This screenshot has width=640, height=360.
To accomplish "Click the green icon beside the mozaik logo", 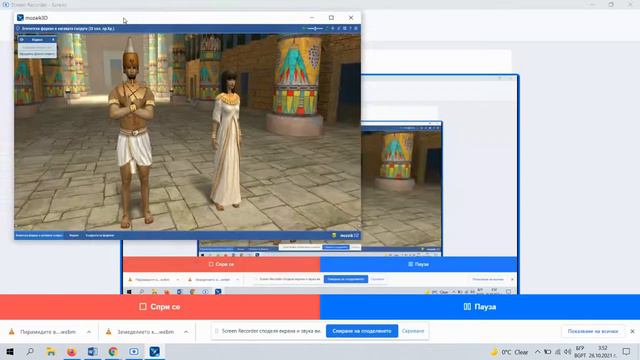I will click(x=334, y=236).
